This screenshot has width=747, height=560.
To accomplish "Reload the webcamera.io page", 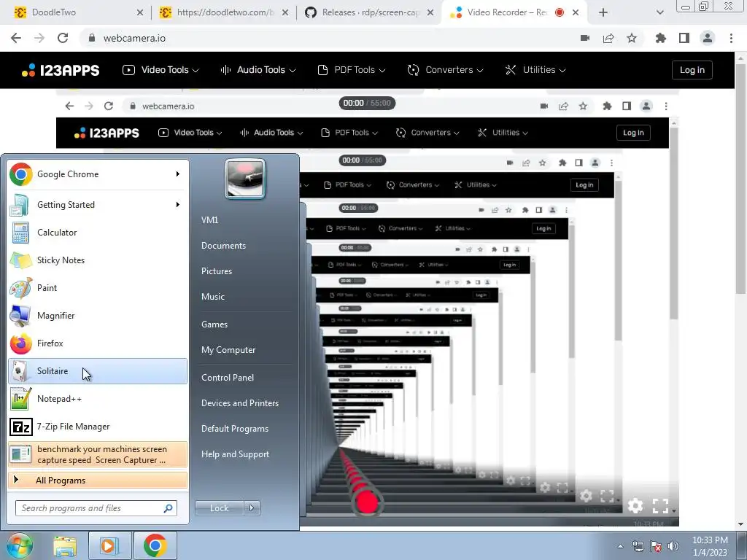I will 63,38.
